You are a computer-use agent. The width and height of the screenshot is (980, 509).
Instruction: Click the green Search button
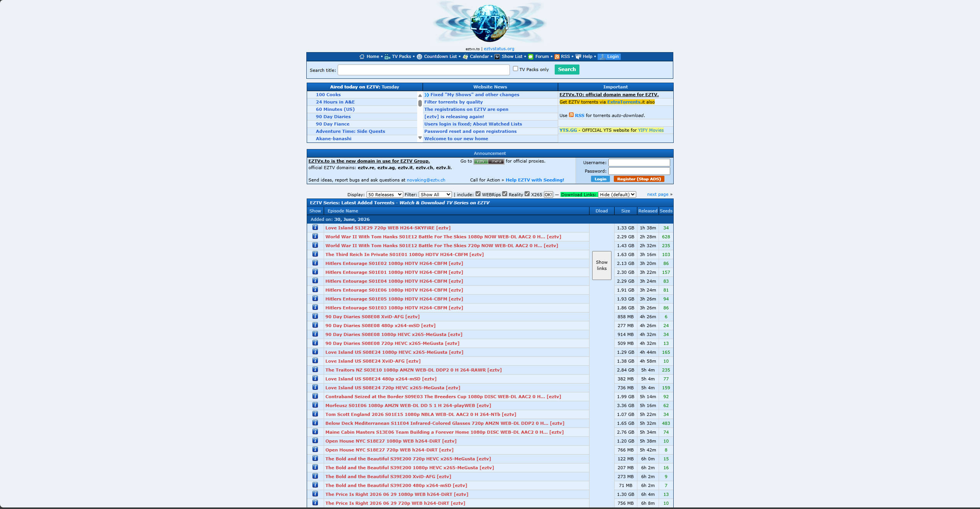click(567, 70)
